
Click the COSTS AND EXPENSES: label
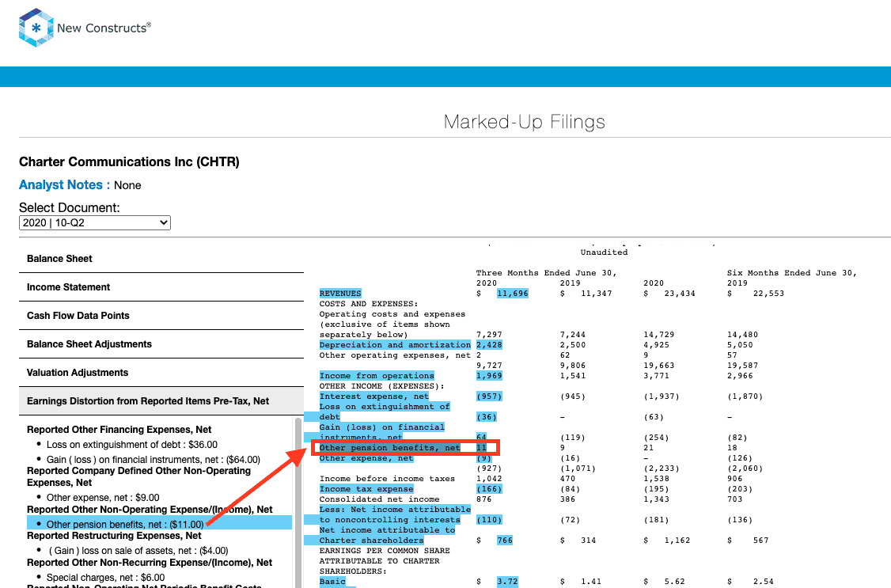pos(368,303)
